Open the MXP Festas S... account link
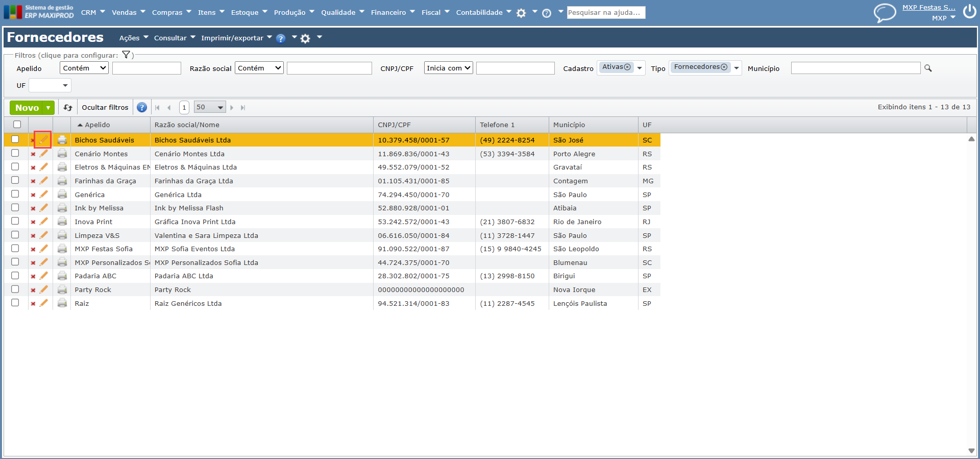The height and width of the screenshot is (459, 980). tap(929, 8)
